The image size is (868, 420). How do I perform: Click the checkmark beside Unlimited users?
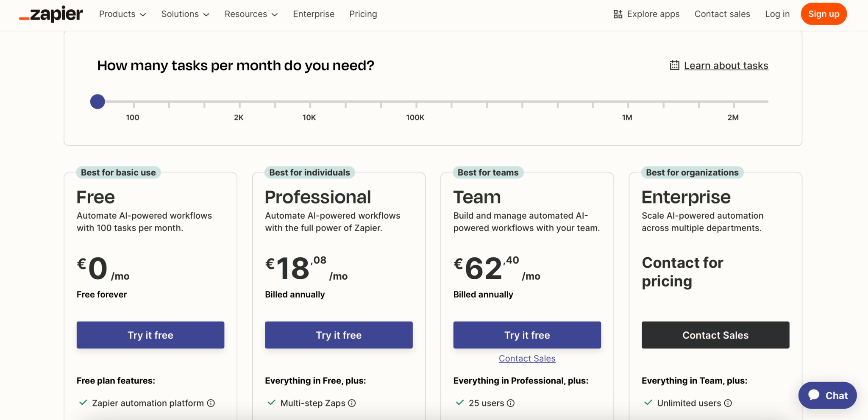(x=648, y=403)
